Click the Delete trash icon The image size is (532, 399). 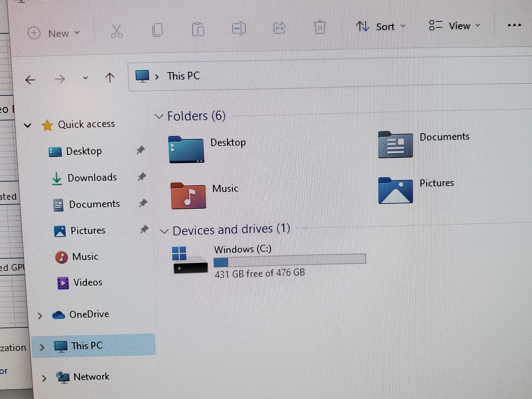320,27
